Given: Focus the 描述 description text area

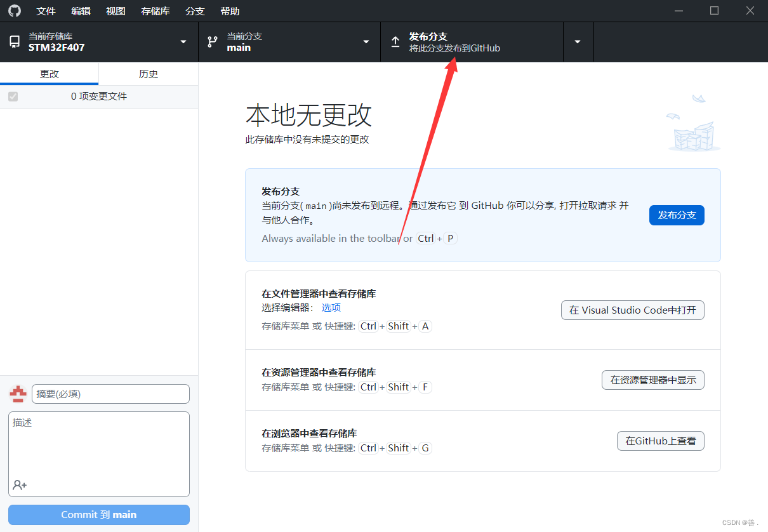Looking at the screenshot, I should (99, 454).
